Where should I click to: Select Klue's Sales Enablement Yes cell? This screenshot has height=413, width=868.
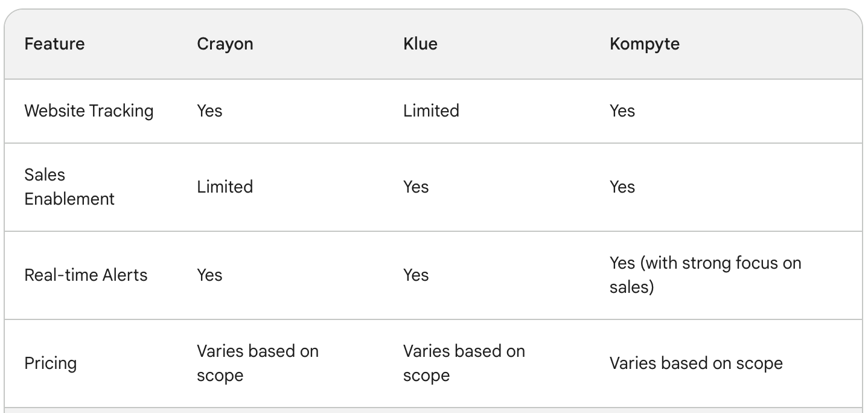coord(416,187)
